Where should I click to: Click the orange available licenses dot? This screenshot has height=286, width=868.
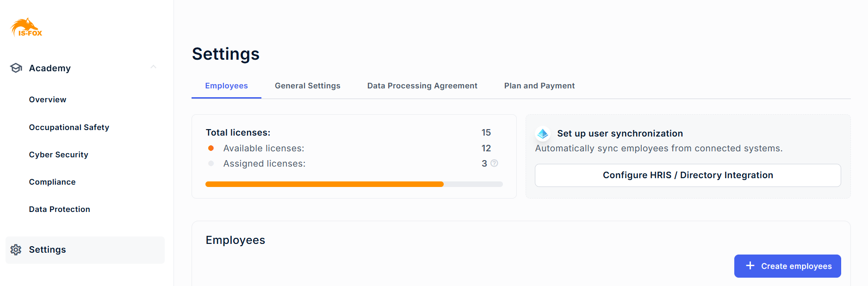click(211, 148)
